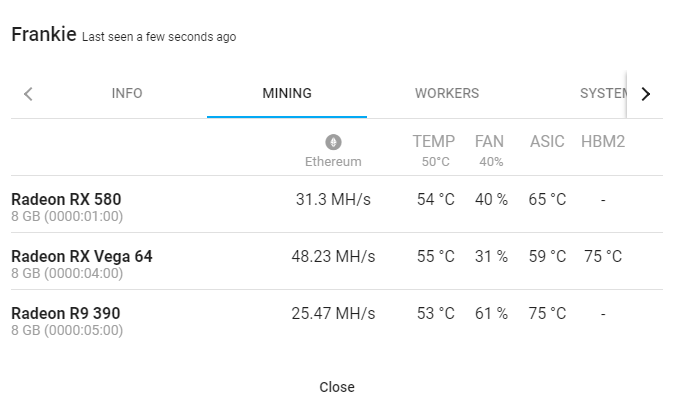Screen dimensions: 680x413
Task: Select the Radeon RX Vega 64 row
Action: [337, 261]
